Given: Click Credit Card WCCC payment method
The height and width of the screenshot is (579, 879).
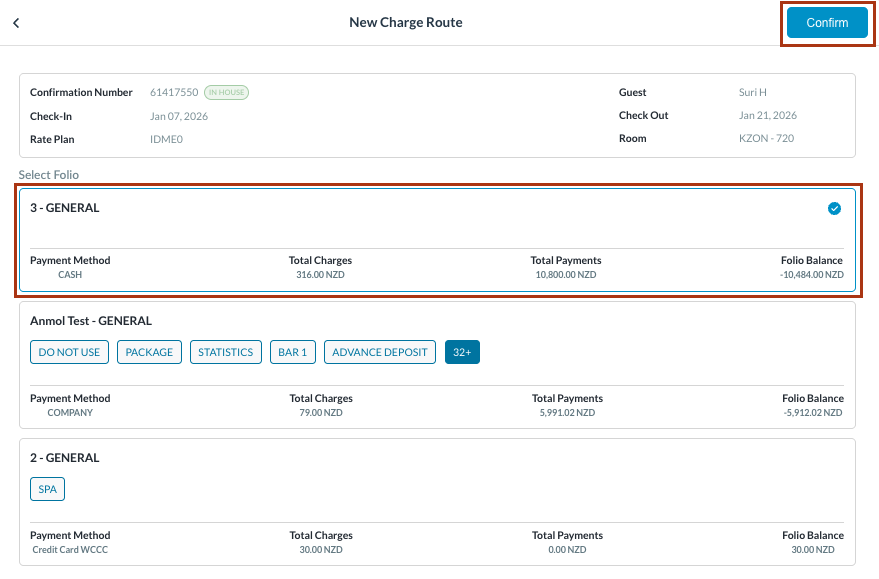Looking at the screenshot, I should point(71,549).
